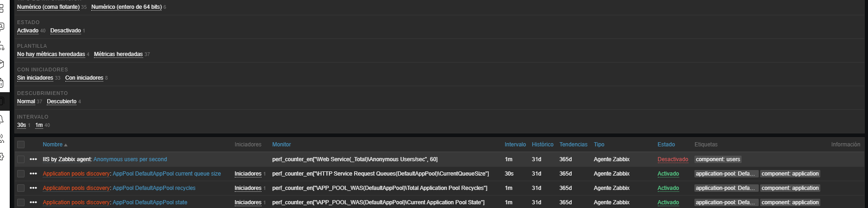Click the component: users tag
Viewport: 868px width, 208px height.
718,159
